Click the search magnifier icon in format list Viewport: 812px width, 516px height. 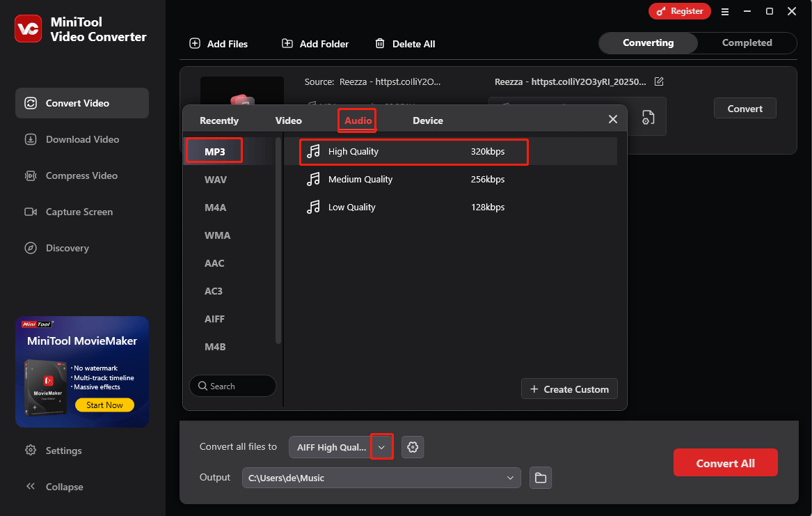(x=202, y=386)
